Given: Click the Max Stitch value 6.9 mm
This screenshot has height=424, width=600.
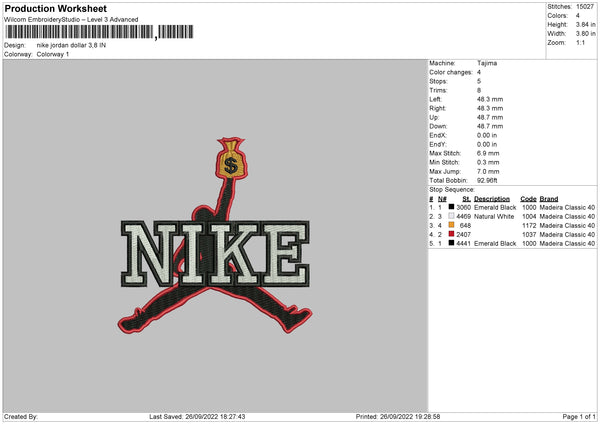Looking at the screenshot, I should (x=488, y=153).
